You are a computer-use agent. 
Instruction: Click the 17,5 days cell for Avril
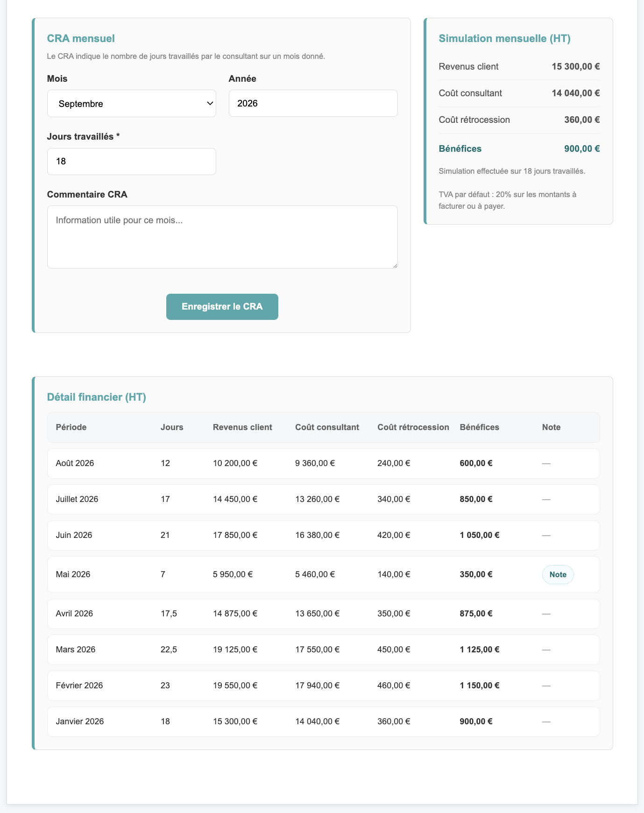169,614
